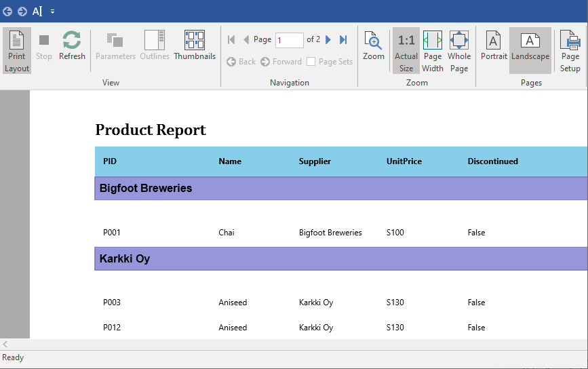Open the Thumbnails panel

[x=195, y=46]
